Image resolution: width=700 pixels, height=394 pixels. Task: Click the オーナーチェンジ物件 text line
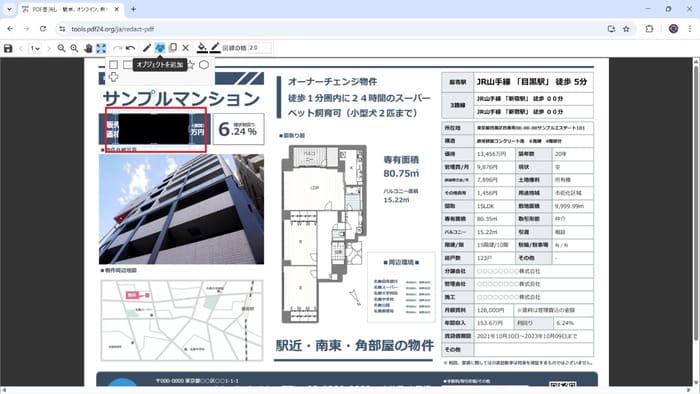[333, 82]
